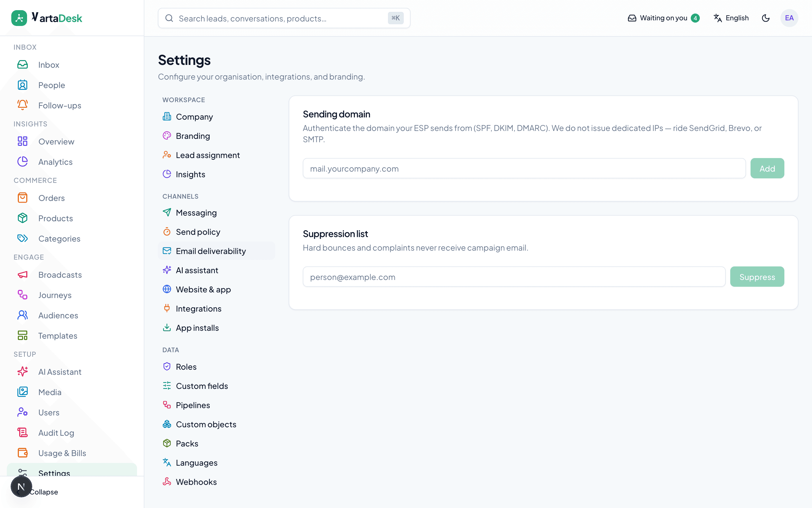Open Languages settings section
Screen dimensions: 812x508
216,463
